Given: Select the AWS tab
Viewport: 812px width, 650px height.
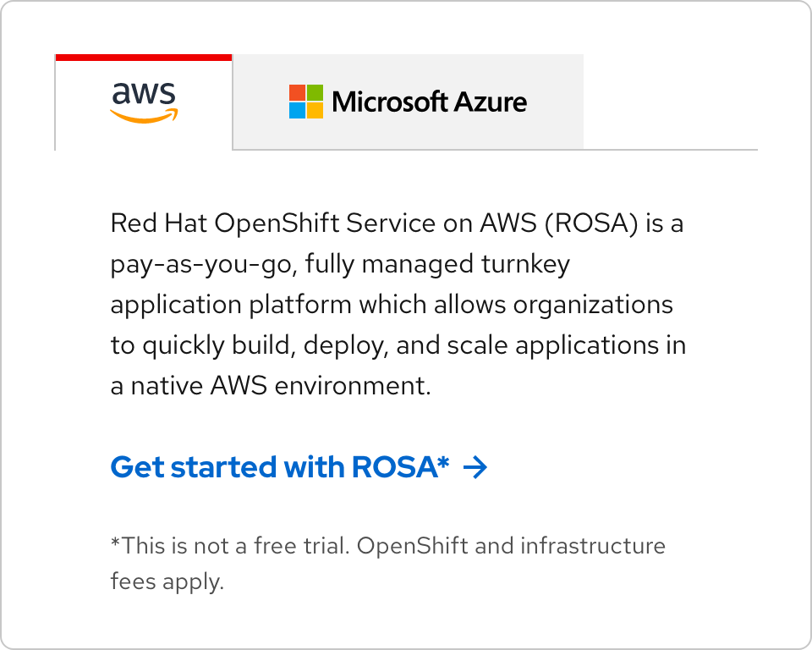Looking at the screenshot, I should (144, 103).
